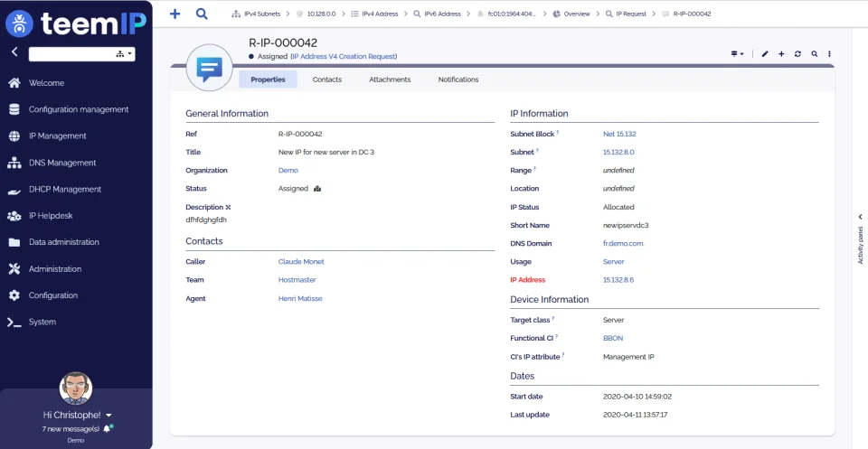Click the Subnet Block help tooltip mark
The image size is (868, 449).
pos(558,132)
